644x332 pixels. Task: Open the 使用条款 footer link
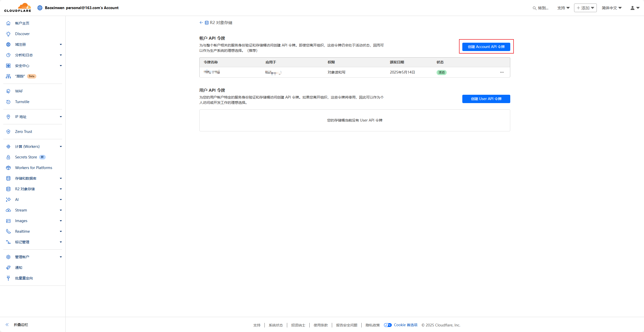tap(320, 325)
